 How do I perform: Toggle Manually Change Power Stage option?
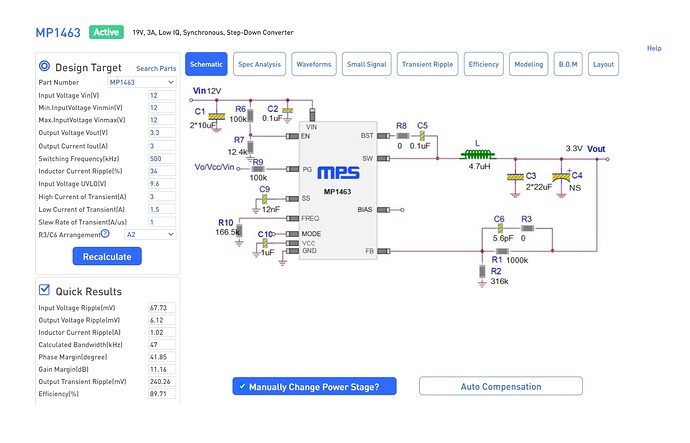pyautogui.click(x=314, y=386)
